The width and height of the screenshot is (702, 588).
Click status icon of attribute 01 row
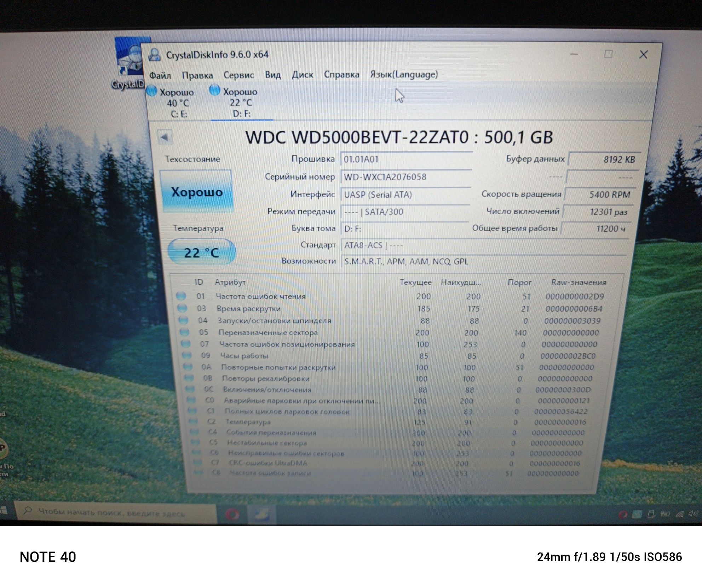click(x=181, y=296)
